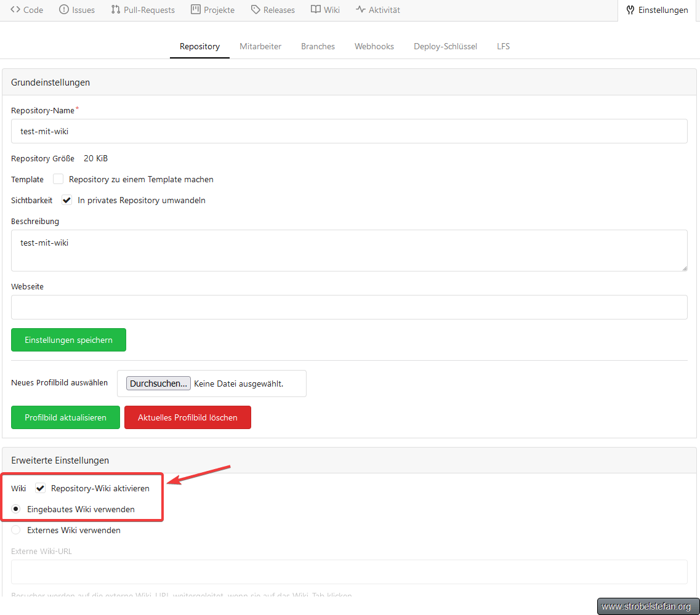This screenshot has height=615, width=700.
Task: Enable the Template repository checkbox
Action: (58, 179)
